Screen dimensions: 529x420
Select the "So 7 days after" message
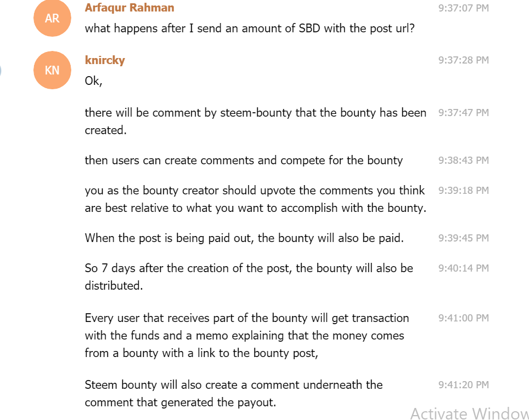(248, 277)
